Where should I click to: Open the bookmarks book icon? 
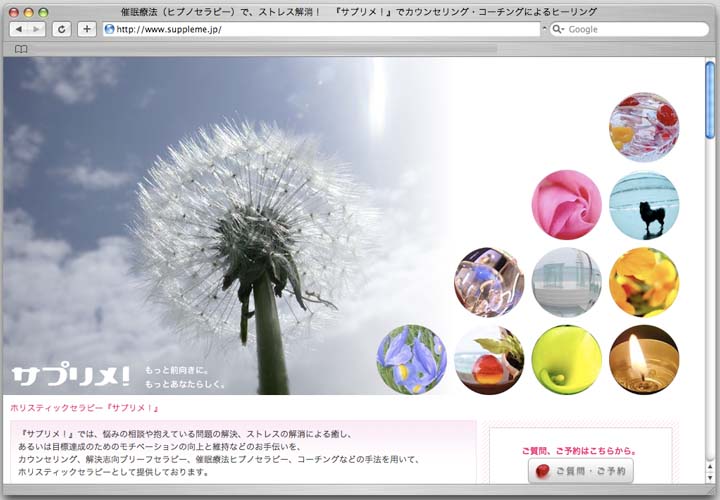click(21, 48)
